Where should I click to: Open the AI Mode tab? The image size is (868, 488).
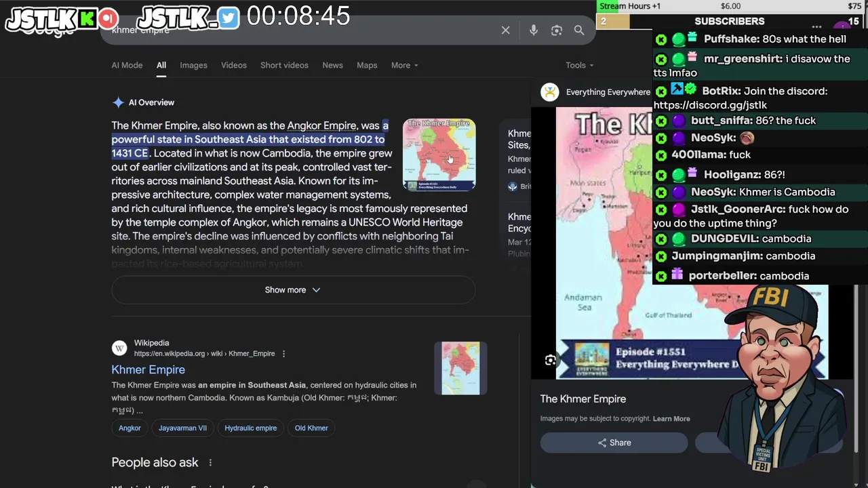pyautogui.click(x=127, y=65)
